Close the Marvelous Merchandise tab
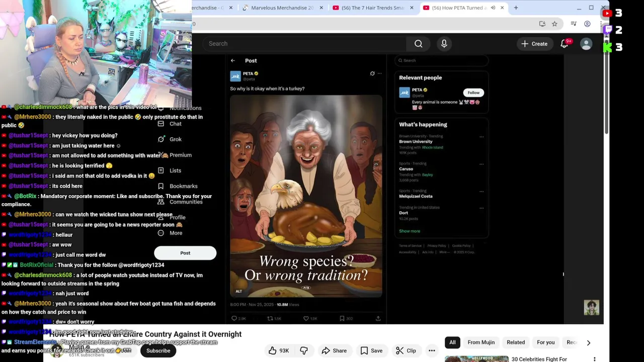 (x=321, y=8)
